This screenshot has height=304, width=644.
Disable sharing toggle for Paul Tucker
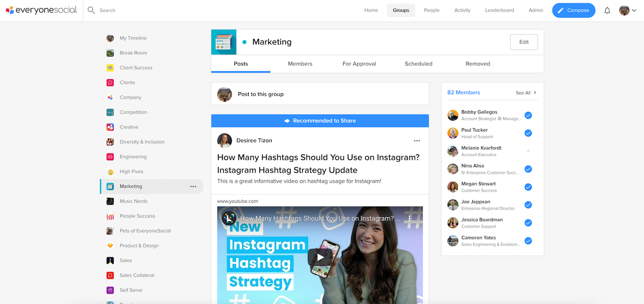click(528, 133)
